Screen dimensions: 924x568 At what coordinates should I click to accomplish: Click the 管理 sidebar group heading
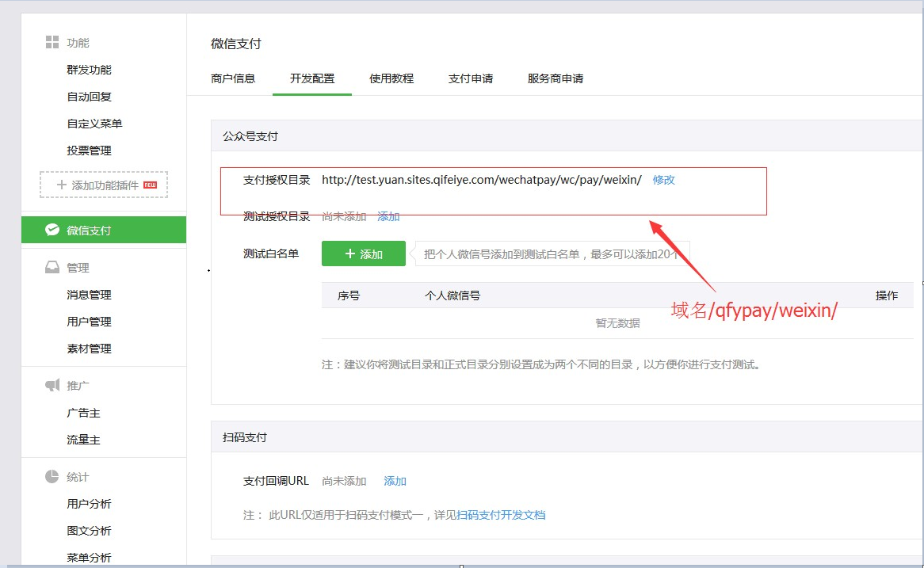click(78, 268)
